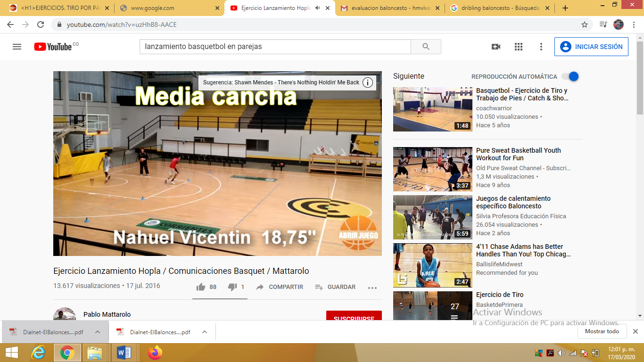Open the media control icon in toolbar
The width and height of the screenshot is (644, 362).
[603, 25]
